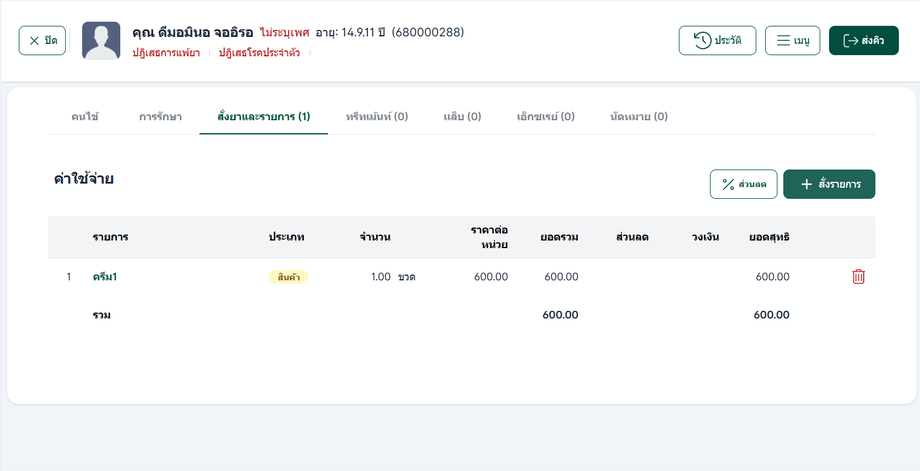
Task: Open the ครีม1 item link
Action: click(x=104, y=277)
